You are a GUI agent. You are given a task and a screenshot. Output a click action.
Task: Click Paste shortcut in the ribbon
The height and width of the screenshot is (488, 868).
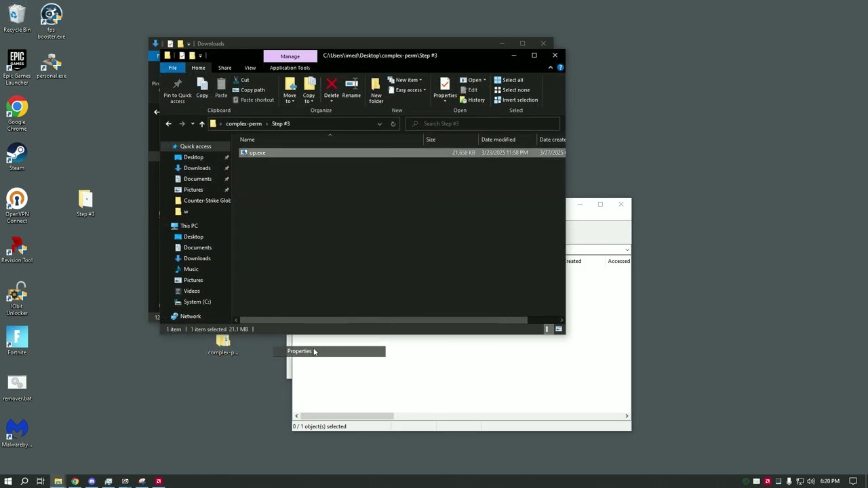pos(253,100)
